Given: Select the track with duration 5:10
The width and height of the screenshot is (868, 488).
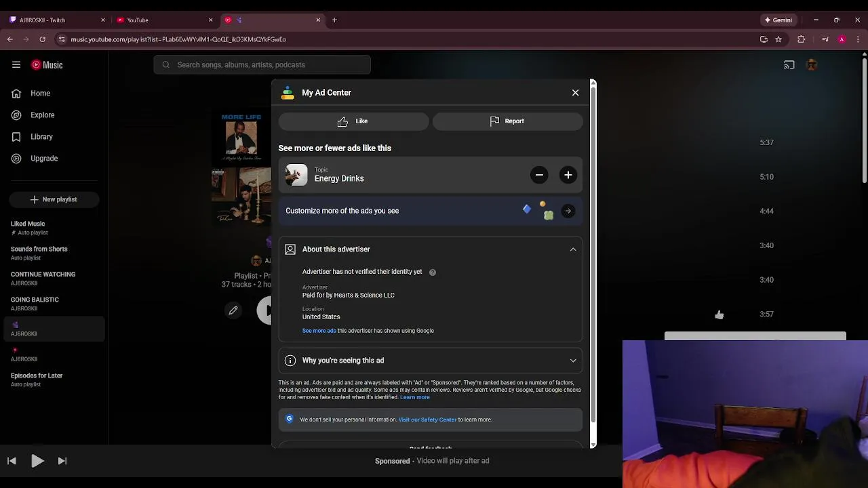Looking at the screenshot, I should 766,177.
